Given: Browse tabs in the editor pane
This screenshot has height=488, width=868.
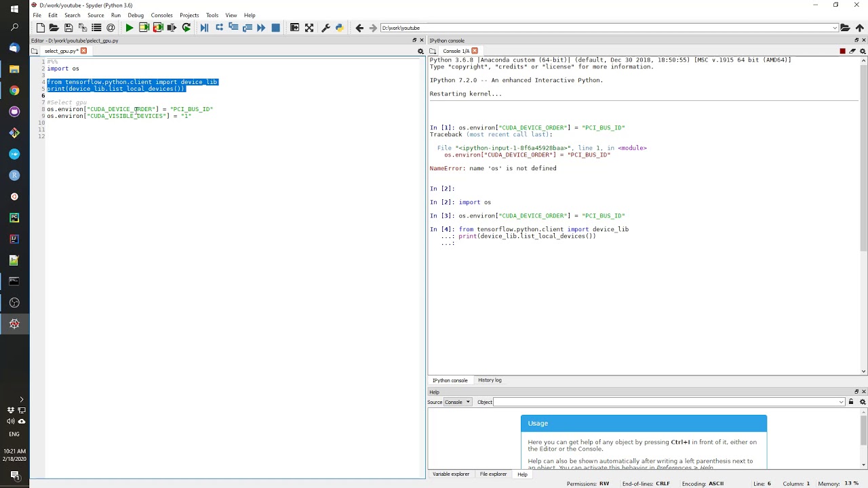Looking at the screenshot, I should 35,51.
